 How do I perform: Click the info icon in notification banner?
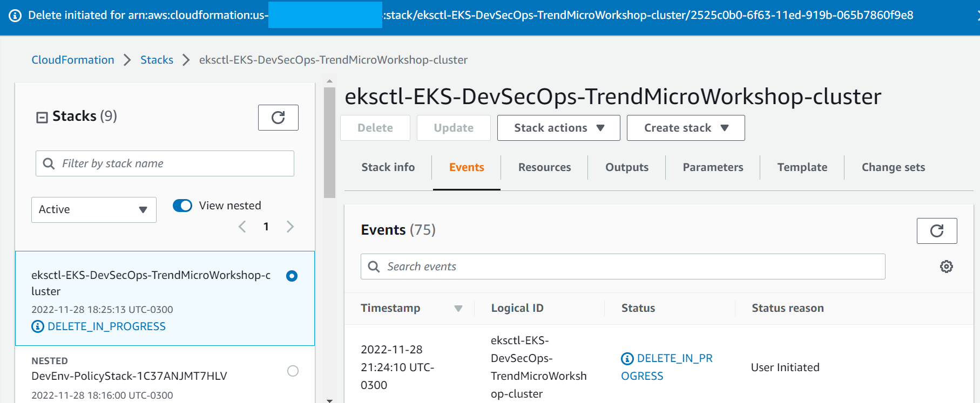tap(15, 16)
